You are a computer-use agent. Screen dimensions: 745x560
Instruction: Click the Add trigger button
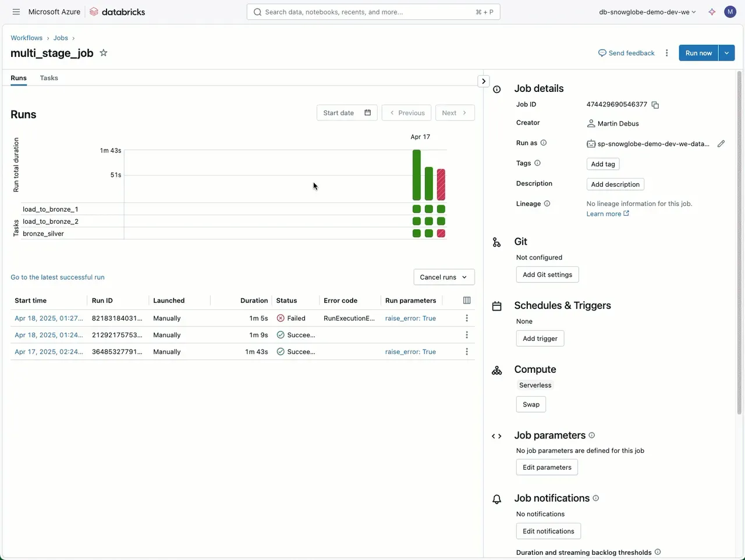tap(540, 338)
